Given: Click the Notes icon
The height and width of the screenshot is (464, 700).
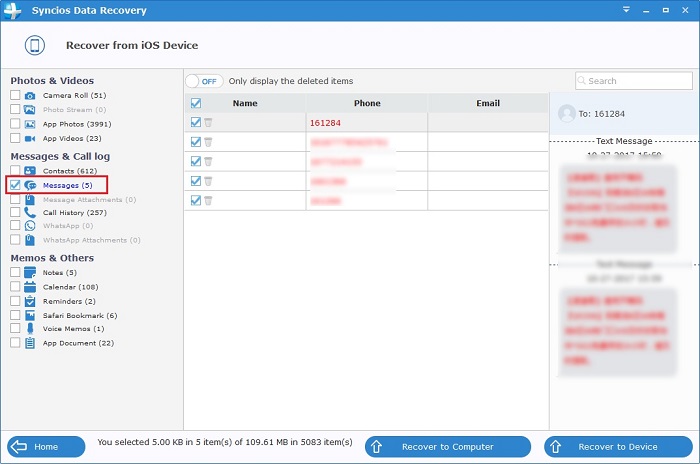Looking at the screenshot, I should [x=30, y=272].
